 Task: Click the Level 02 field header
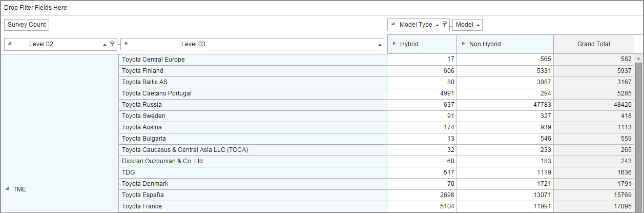click(x=61, y=44)
